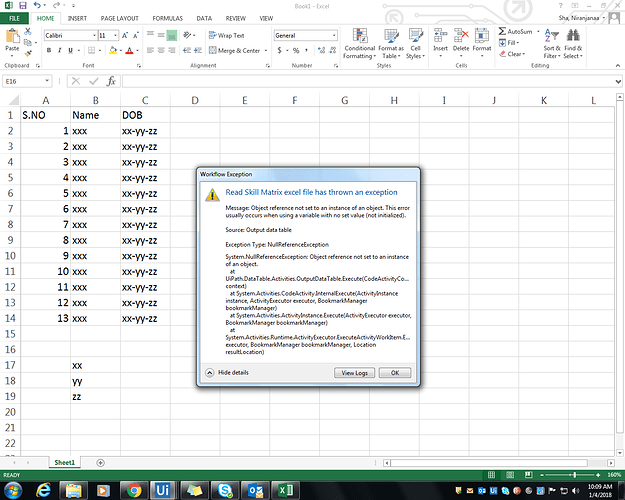Click the Paste icon in Clipboard group
The height and width of the screenshot is (500, 625).
(x=12, y=37)
